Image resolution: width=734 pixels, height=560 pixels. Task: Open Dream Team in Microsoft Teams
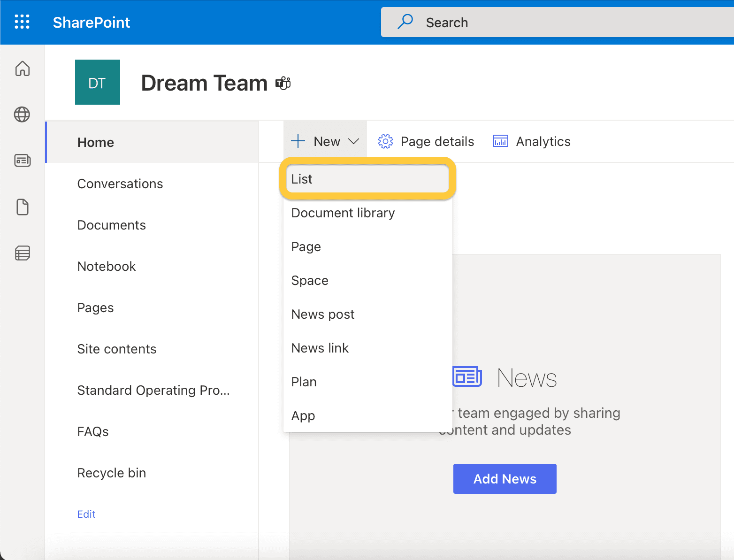click(283, 83)
